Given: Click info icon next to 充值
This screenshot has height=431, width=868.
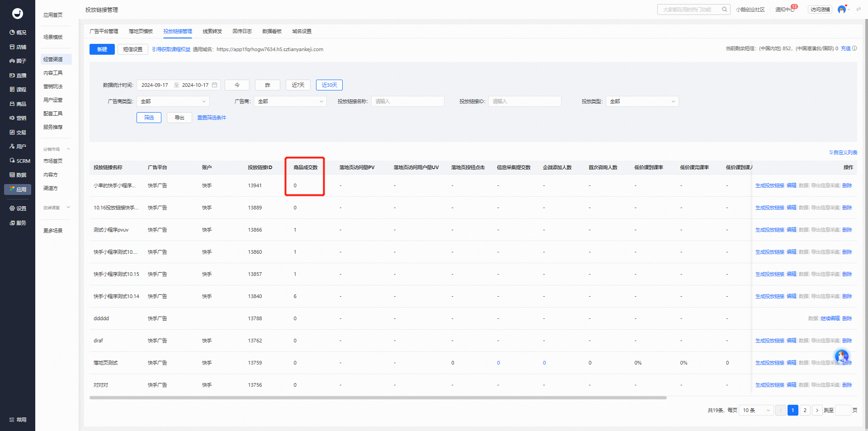Looking at the screenshot, I should (x=854, y=48).
